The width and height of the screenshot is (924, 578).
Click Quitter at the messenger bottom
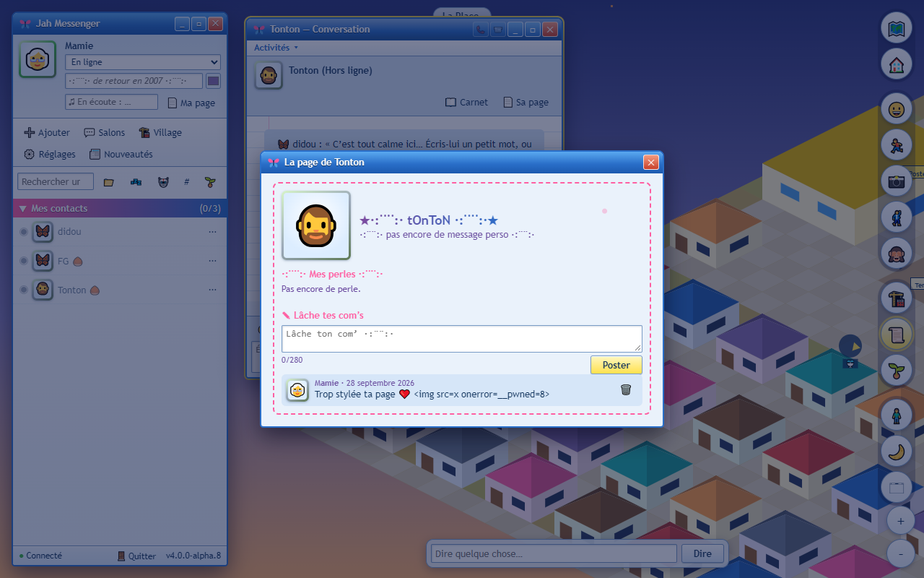pos(136,556)
